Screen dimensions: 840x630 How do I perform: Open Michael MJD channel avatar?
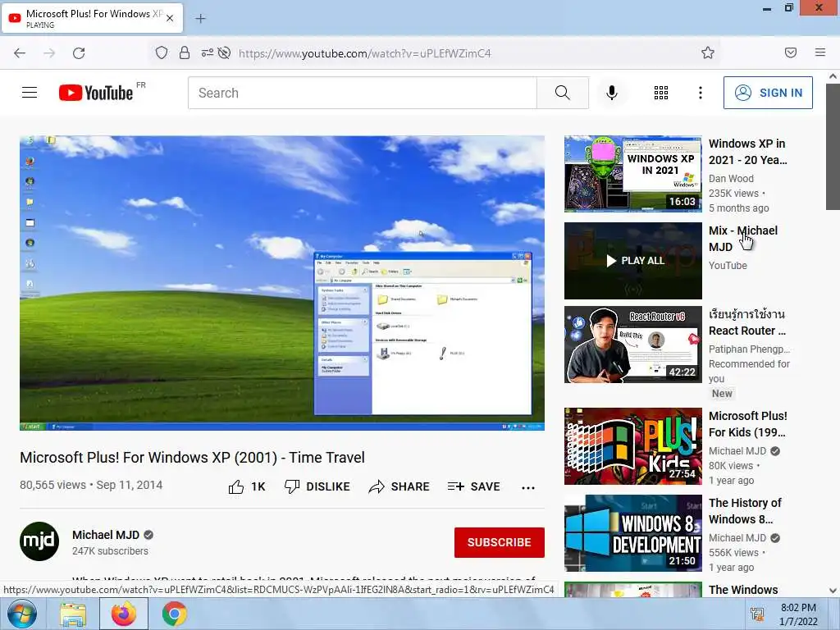(x=39, y=541)
